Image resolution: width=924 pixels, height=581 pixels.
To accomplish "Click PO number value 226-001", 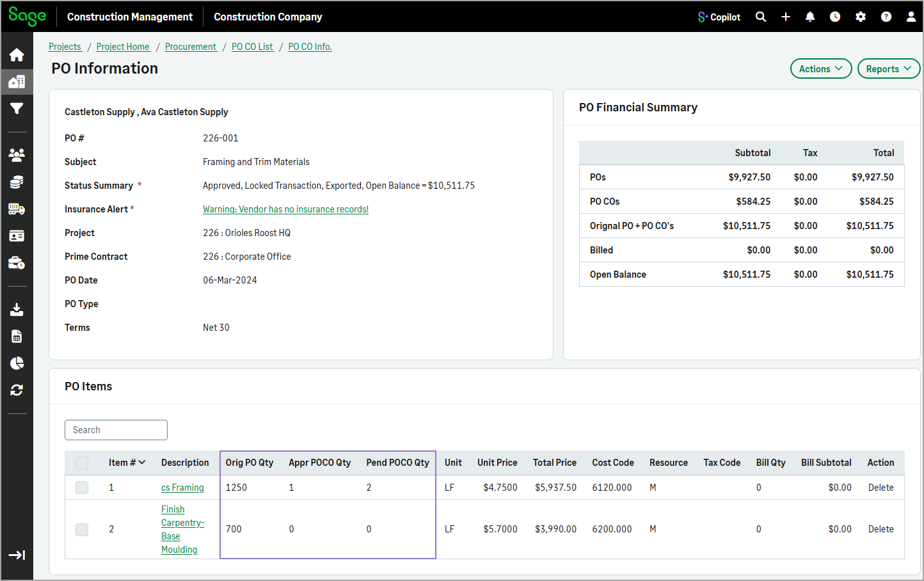I will click(x=221, y=138).
